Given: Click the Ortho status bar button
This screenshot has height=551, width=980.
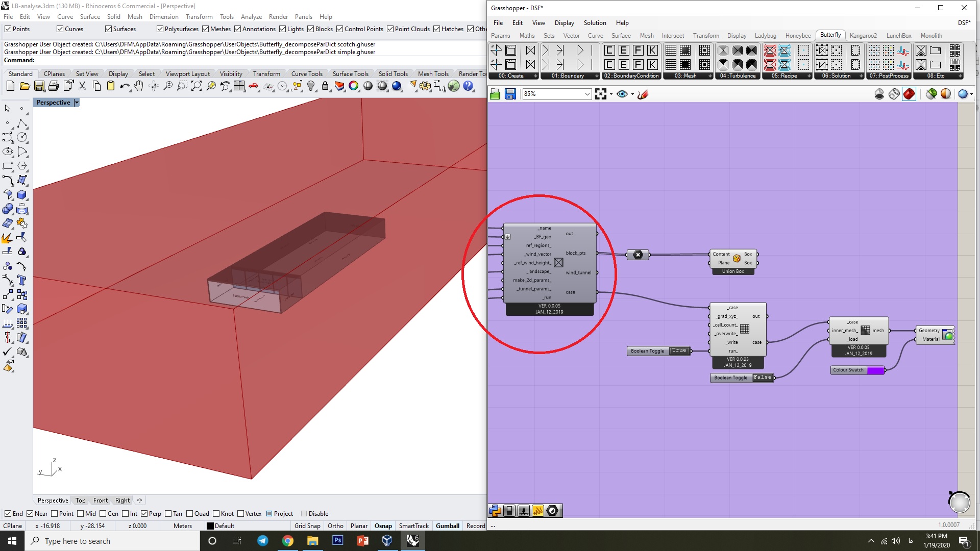Looking at the screenshot, I should (335, 526).
